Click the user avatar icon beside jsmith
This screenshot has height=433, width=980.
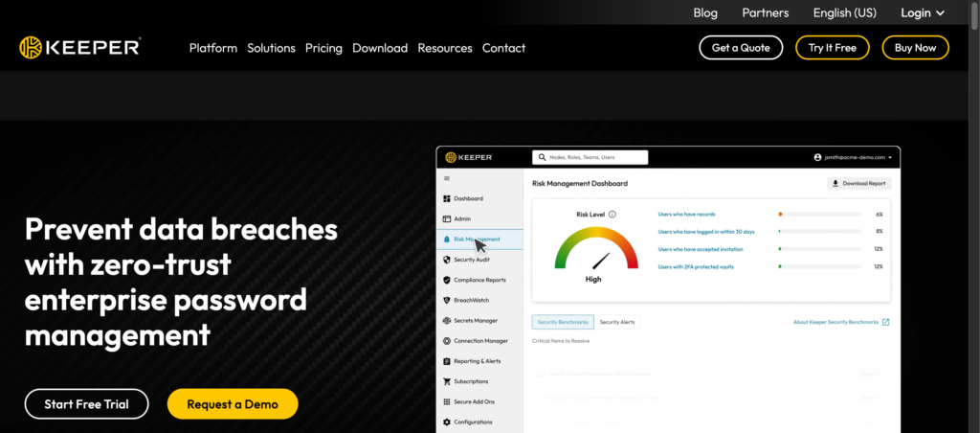coord(817,157)
